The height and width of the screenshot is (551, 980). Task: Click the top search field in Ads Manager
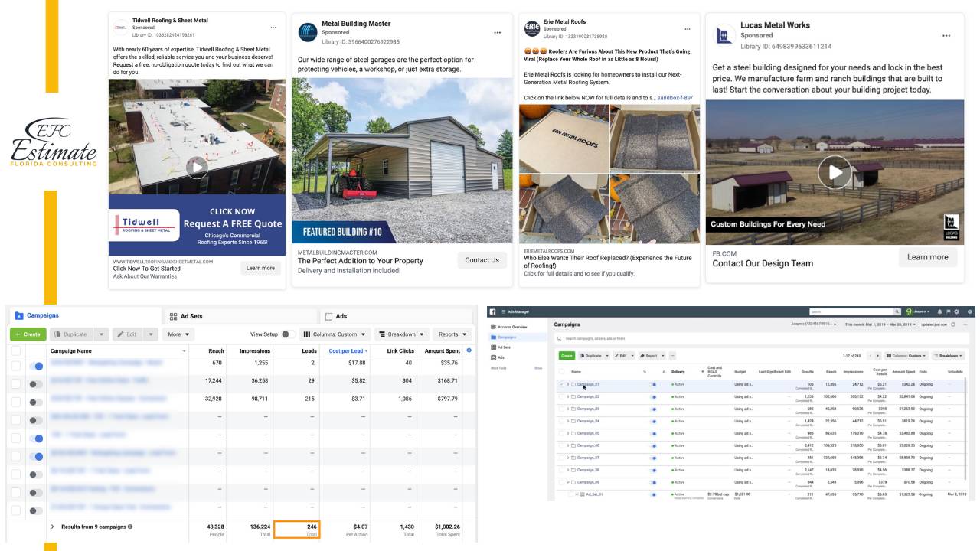852,311
